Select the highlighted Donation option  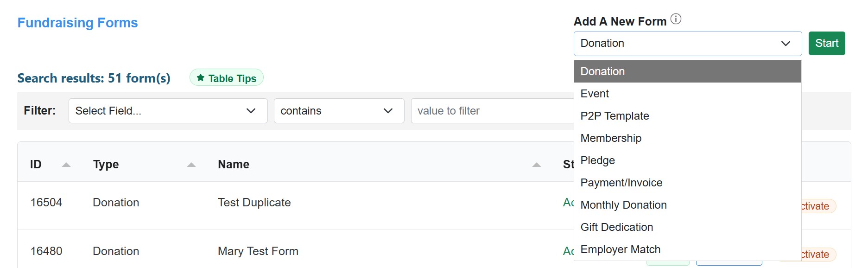pos(602,71)
